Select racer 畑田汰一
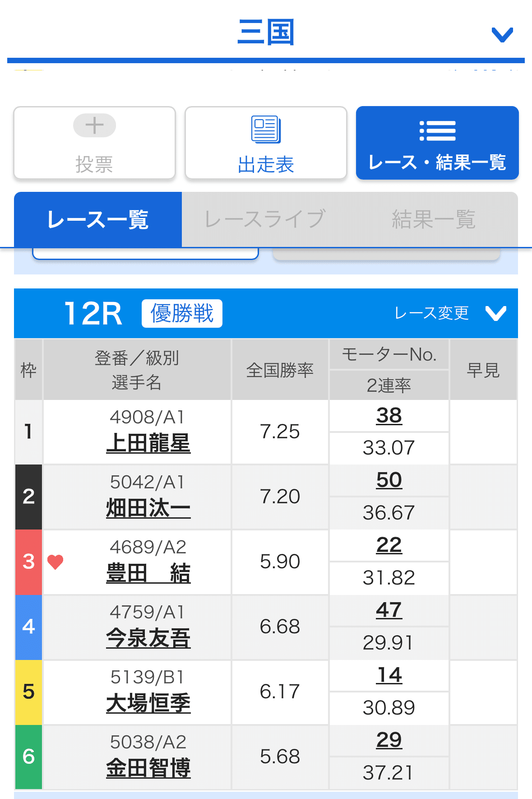The width and height of the screenshot is (532, 799). point(148,509)
